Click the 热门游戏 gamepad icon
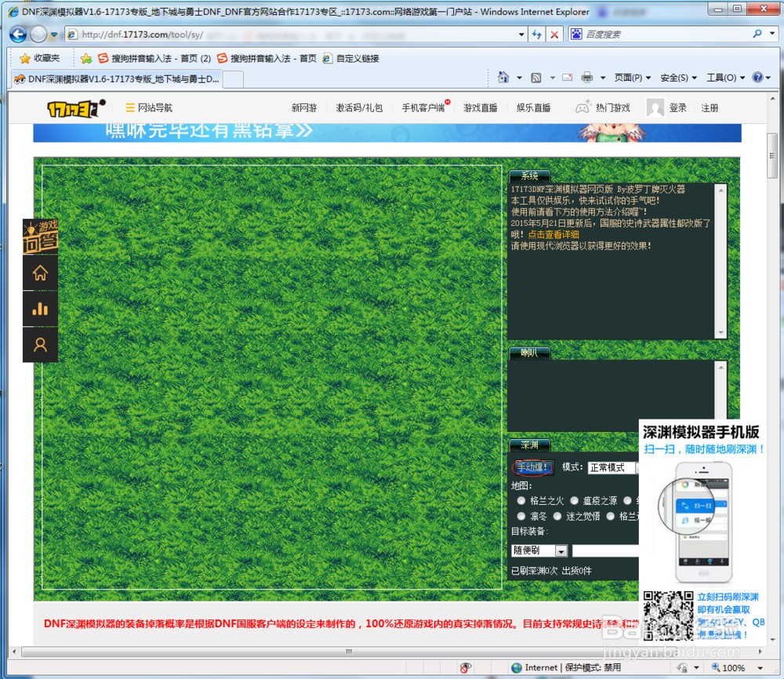The image size is (784, 679). (583, 107)
